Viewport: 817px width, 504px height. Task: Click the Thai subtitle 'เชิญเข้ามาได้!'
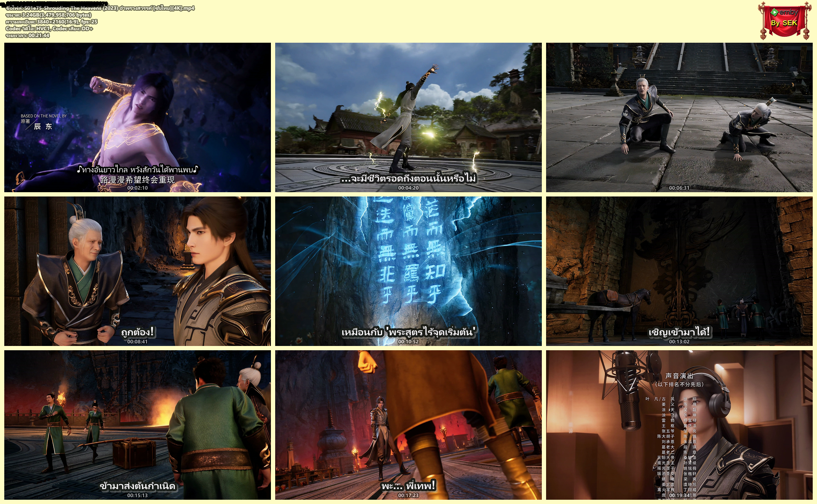[679, 332]
